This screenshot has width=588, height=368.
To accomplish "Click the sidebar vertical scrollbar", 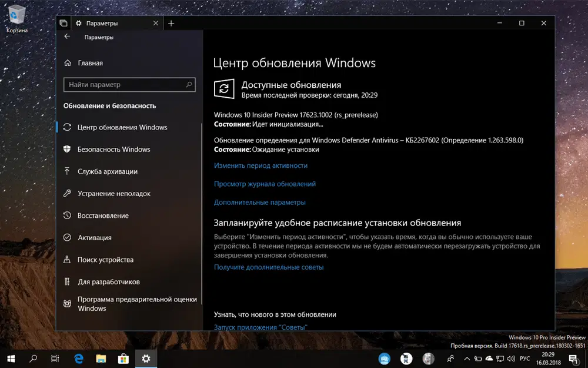I will (202, 214).
